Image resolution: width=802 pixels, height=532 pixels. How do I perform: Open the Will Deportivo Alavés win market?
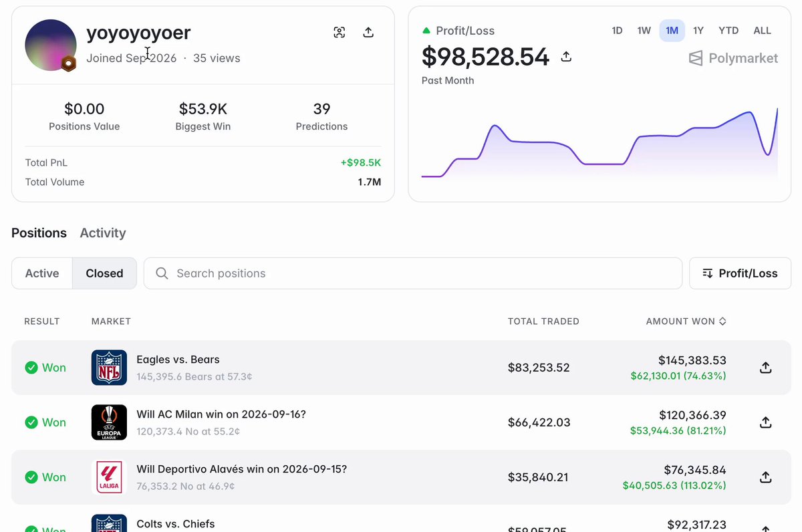coord(242,469)
